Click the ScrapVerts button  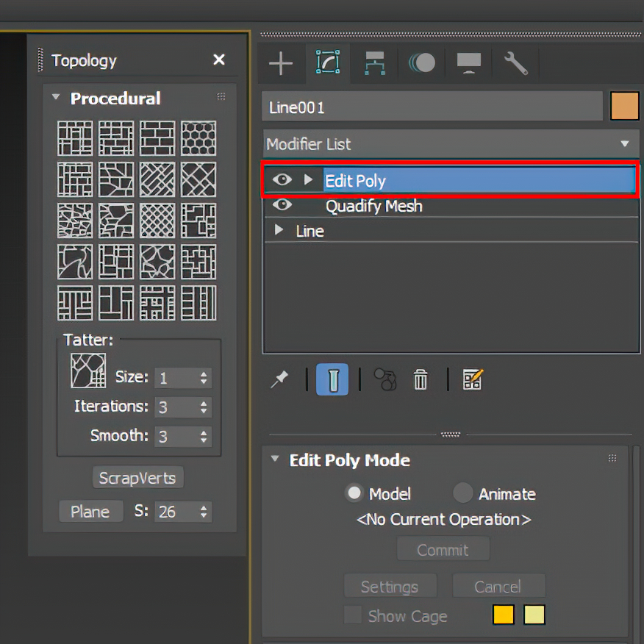coord(137,478)
